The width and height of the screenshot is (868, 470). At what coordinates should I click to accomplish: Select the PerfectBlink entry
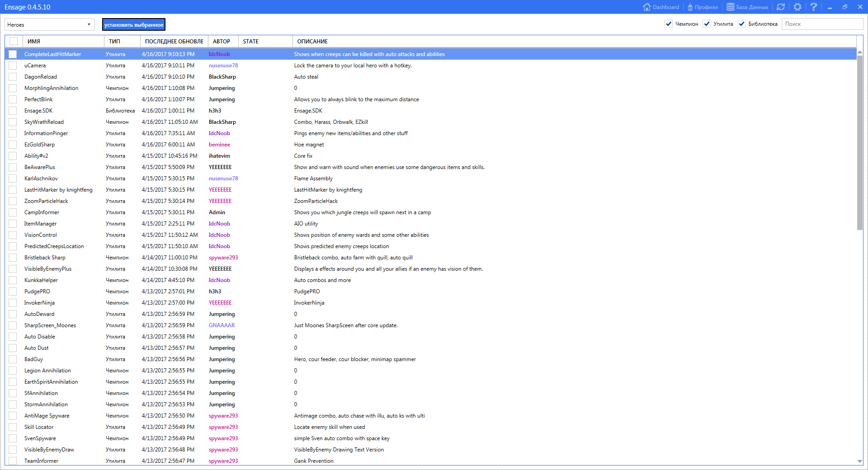(x=38, y=99)
